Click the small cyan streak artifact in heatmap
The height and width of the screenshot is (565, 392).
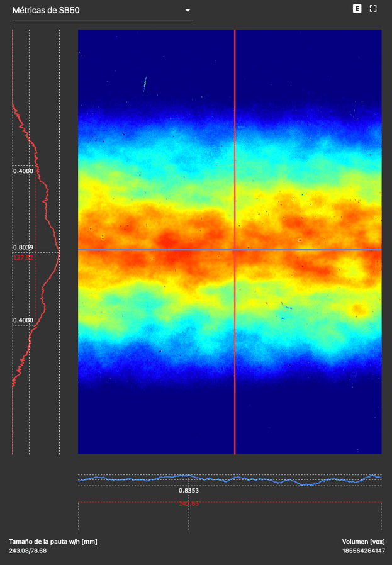point(145,83)
